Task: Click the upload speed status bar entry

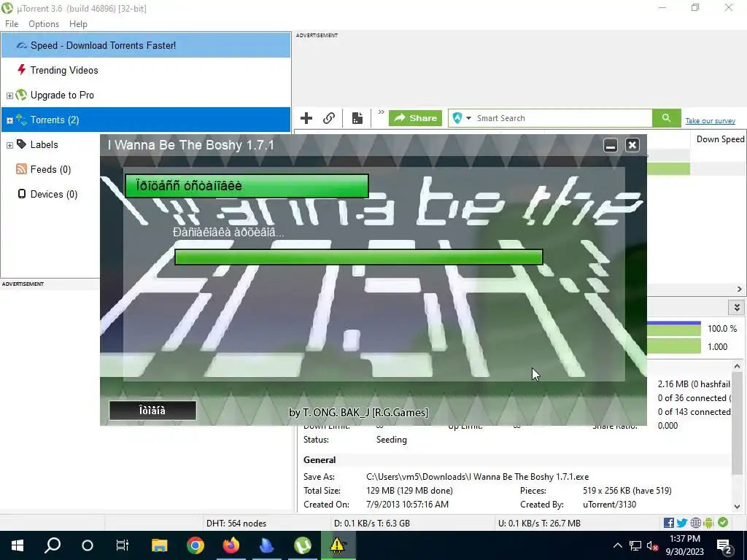Action: [539, 524]
